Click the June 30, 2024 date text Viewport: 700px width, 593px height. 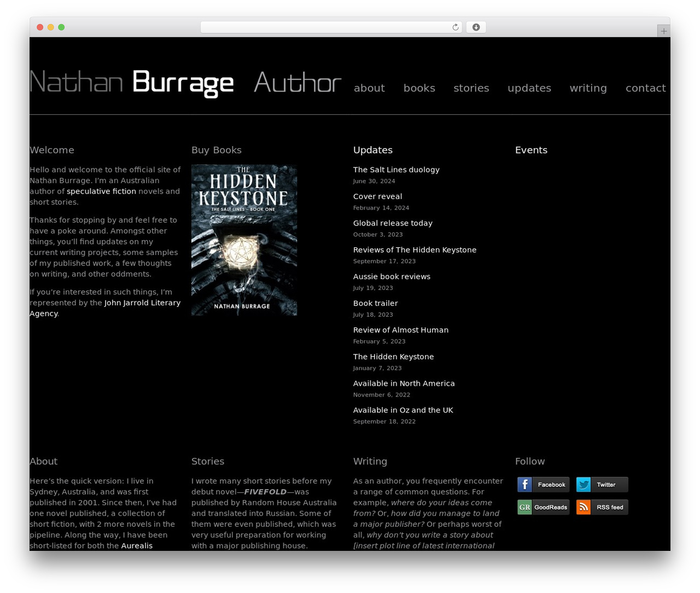(x=374, y=181)
